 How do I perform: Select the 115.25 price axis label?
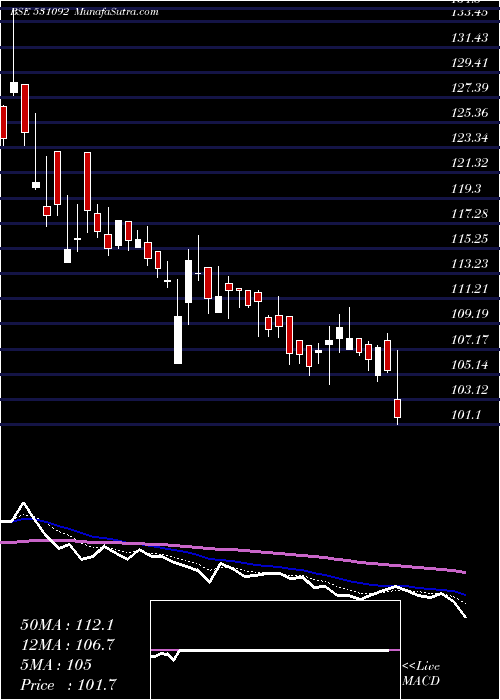[x=470, y=239]
